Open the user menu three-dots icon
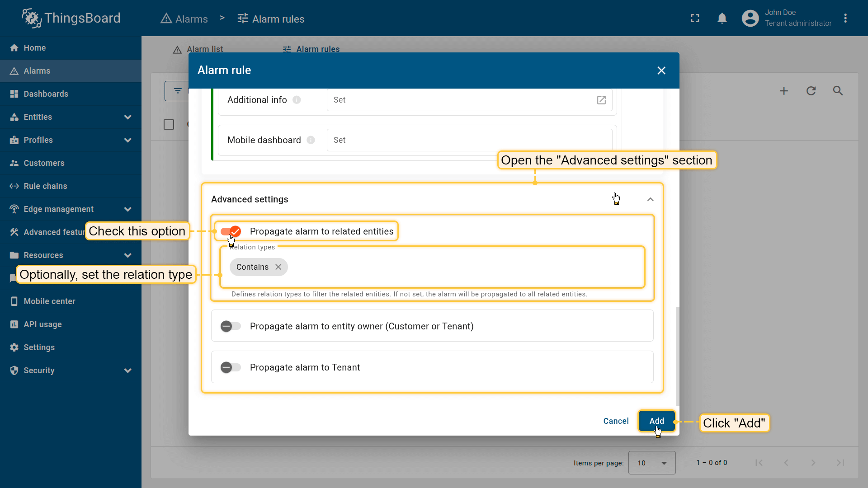 [x=845, y=19]
